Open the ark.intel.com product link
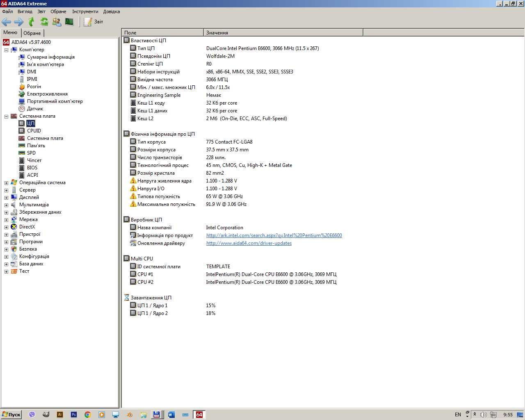This screenshot has height=420, width=525. (x=274, y=235)
